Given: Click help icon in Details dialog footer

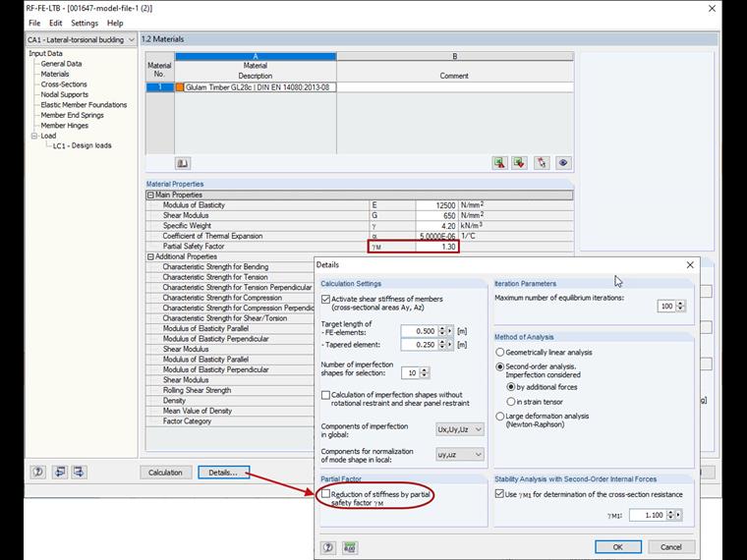Looking at the screenshot, I should 328,547.
